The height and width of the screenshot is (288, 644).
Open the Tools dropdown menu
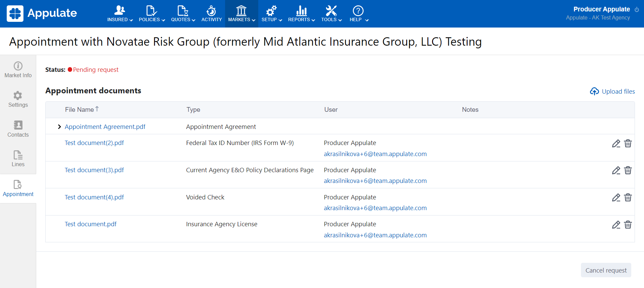331,14
